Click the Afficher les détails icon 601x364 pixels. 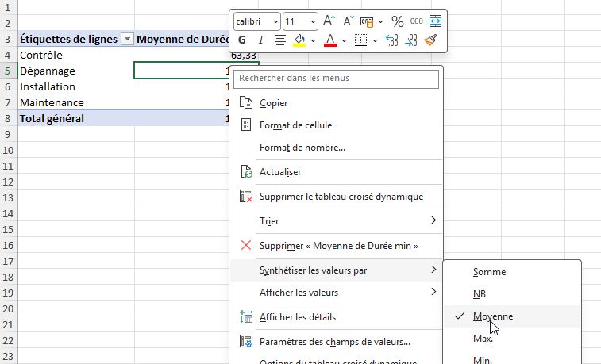click(246, 317)
